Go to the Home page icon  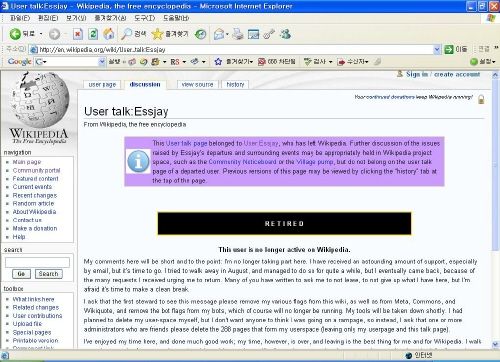tap(109, 34)
